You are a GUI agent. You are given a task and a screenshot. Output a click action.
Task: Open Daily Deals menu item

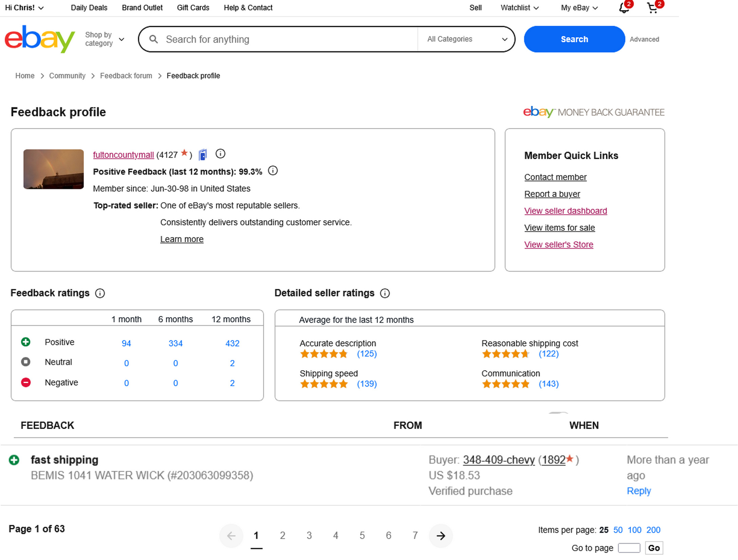(89, 8)
